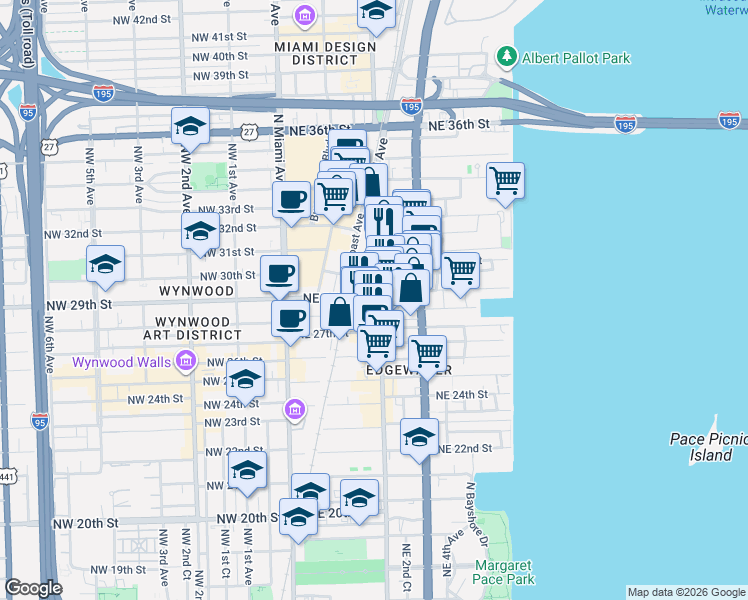Open the coffee cup marker at NW 30th St
This screenshot has width=748, height=600.
coord(280,276)
